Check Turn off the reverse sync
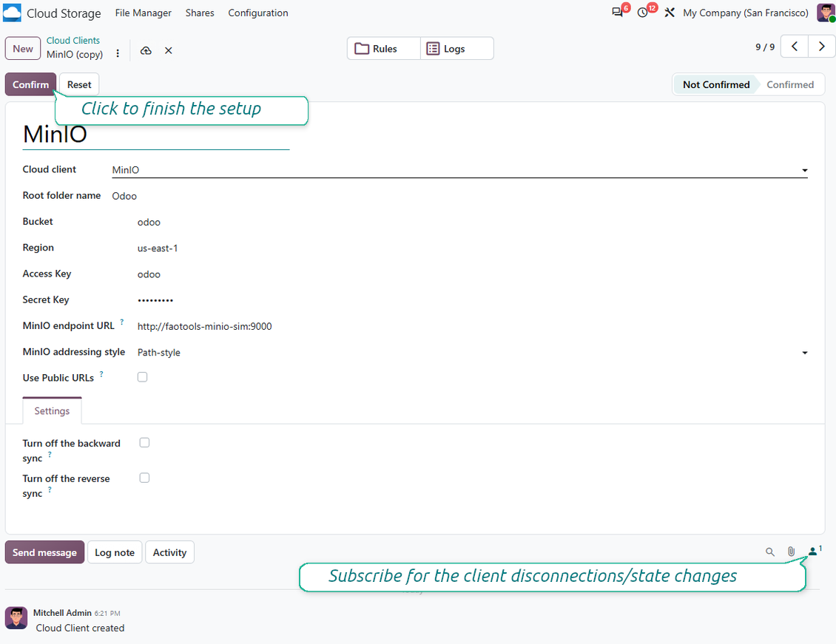This screenshot has width=836, height=644. point(144,478)
